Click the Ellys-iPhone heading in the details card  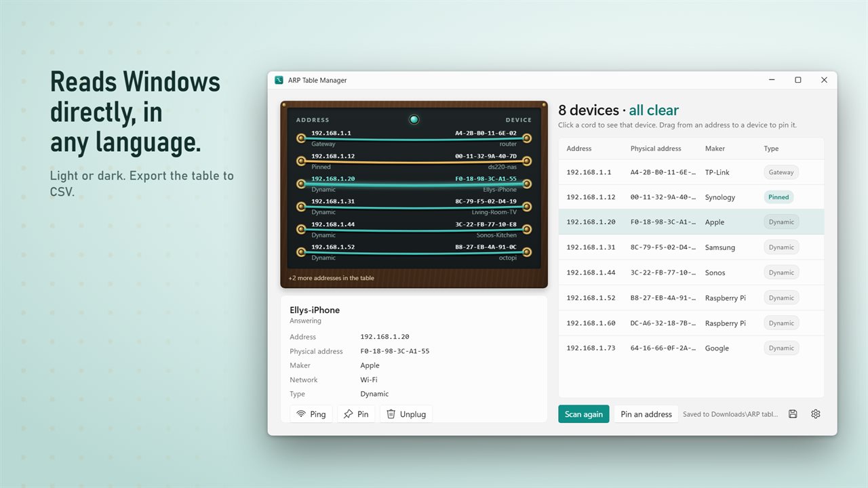[315, 310]
